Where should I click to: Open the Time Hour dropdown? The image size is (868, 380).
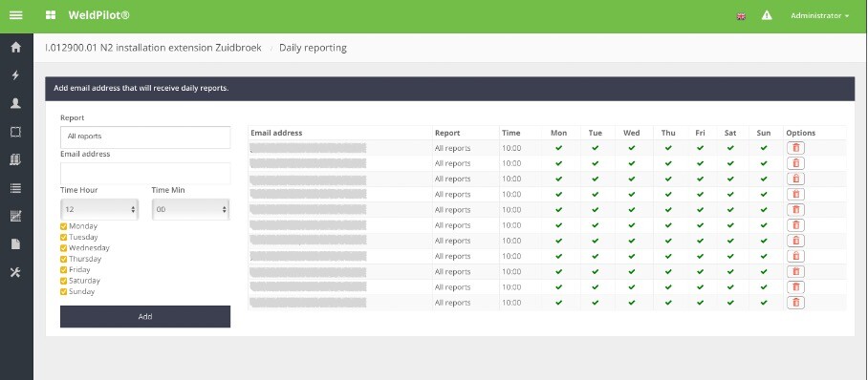pyautogui.click(x=99, y=210)
